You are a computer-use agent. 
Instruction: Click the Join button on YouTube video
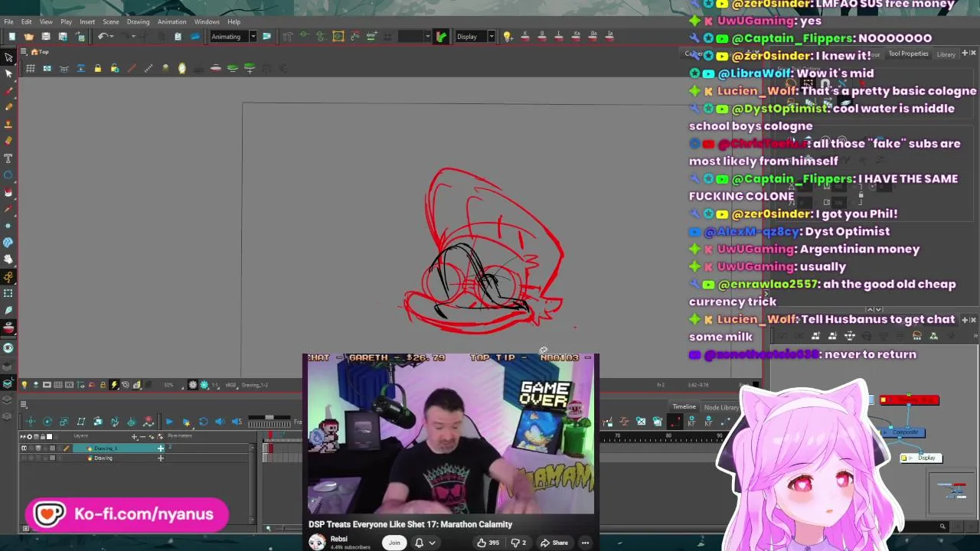[394, 543]
